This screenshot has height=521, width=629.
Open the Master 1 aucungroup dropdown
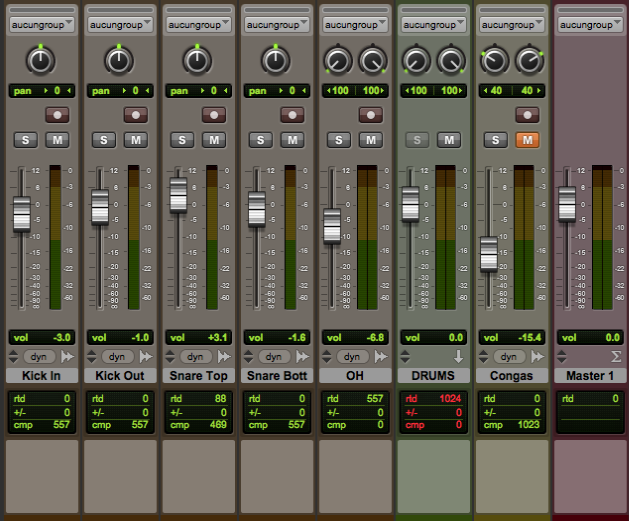[x=590, y=24]
